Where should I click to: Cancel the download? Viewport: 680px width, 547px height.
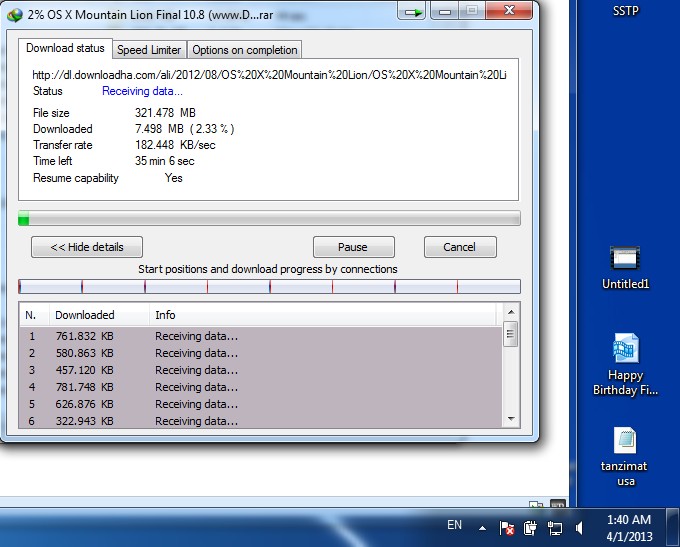pyautogui.click(x=460, y=247)
